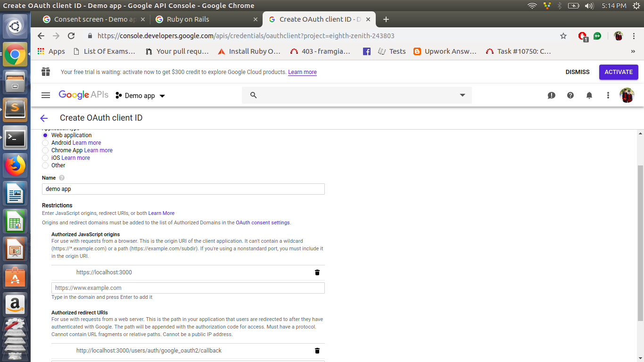Open the Demo app project selector dropdown
Screen dimensions: 644x362
click(140, 96)
